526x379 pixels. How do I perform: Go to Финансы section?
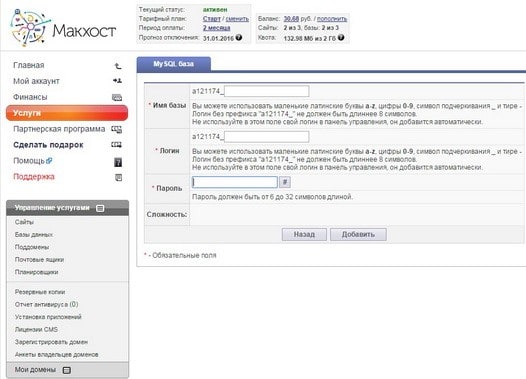(30, 97)
